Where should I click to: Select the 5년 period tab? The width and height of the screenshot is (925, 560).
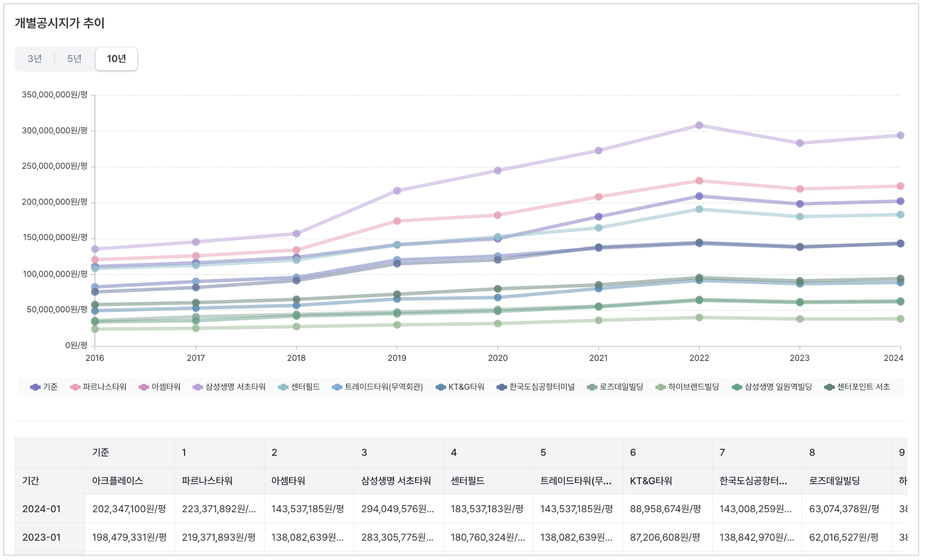coord(75,59)
